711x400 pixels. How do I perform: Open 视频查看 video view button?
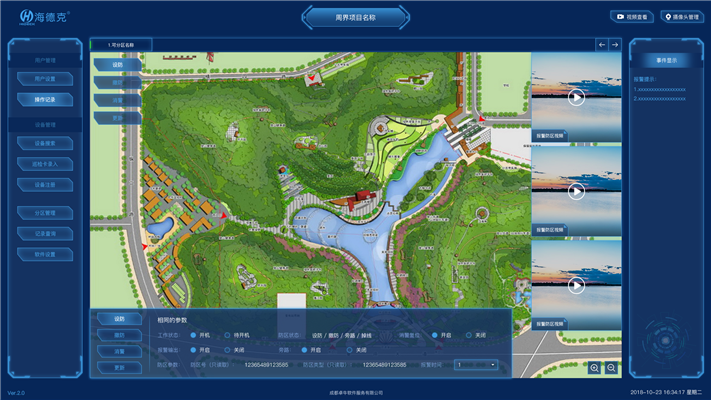coord(631,17)
